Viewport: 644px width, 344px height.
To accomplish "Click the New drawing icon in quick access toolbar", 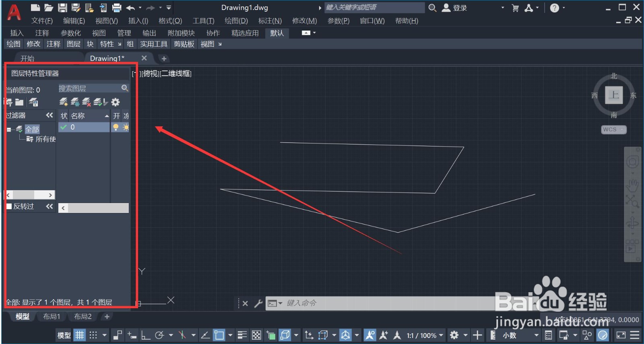I will coord(35,7).
